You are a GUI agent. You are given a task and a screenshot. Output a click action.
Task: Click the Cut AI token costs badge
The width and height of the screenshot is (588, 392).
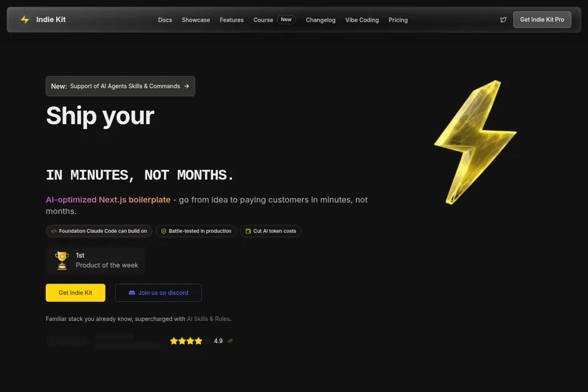(270, 231)
